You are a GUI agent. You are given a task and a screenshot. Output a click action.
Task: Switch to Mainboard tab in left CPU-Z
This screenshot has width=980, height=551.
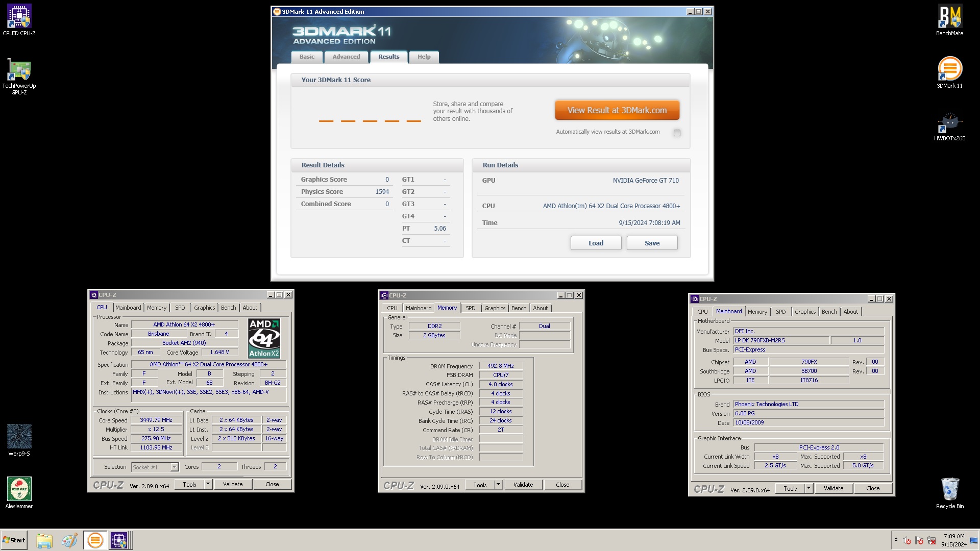coord(128,308)
